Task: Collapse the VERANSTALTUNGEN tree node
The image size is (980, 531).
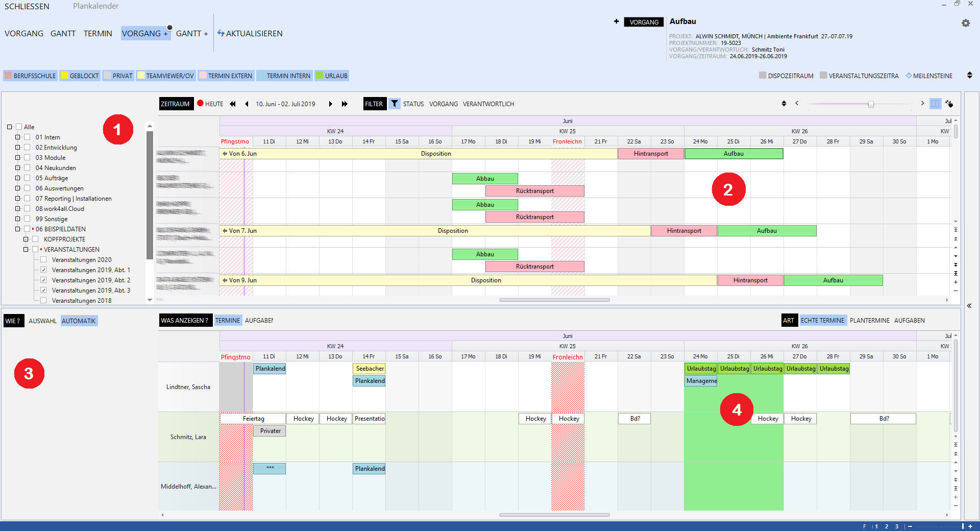Action: tap(26, 249)
